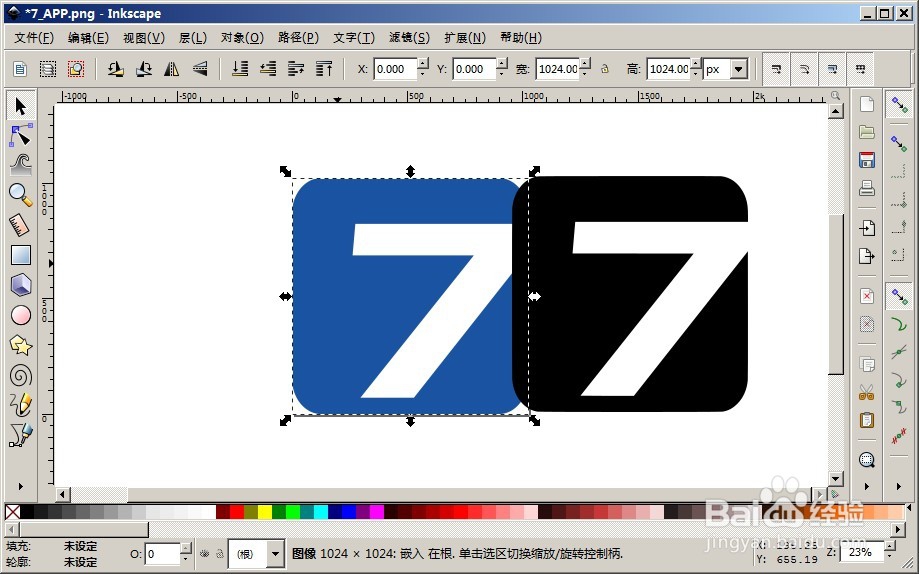Click Paste clipboard icon
Image resolution: width=919 pixels, height=574 pixels.
pyautogui.click(x=866, y=420)
